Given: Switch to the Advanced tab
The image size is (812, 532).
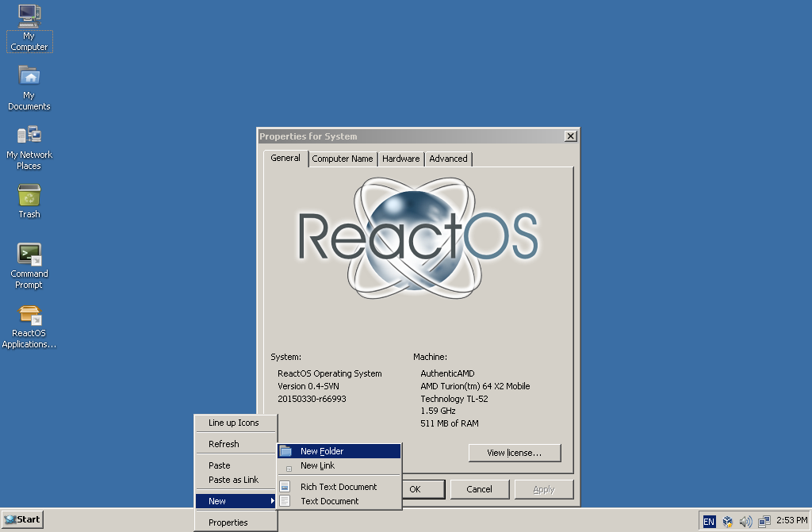Looking at the screenshot, I should click(x=448, y=159).
